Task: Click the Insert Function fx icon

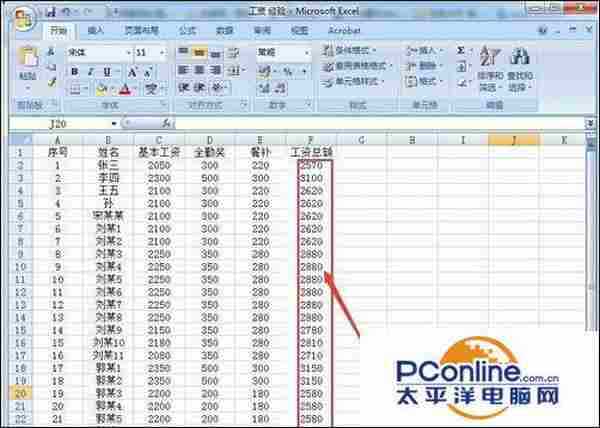Action: click(x=164, y=123)
